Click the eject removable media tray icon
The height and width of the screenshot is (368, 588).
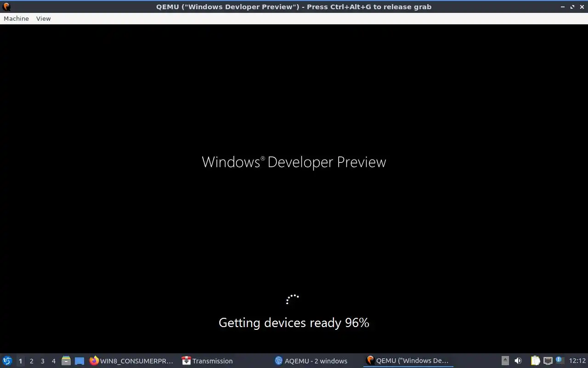click(x=505, y=361)
